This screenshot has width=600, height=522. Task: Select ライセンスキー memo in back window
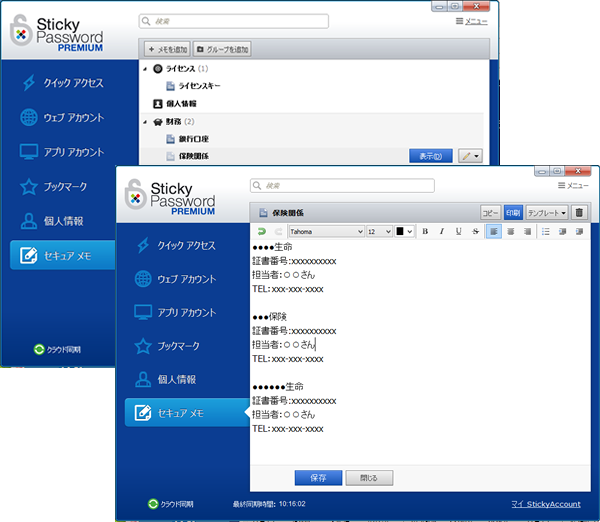coord(199,86)
